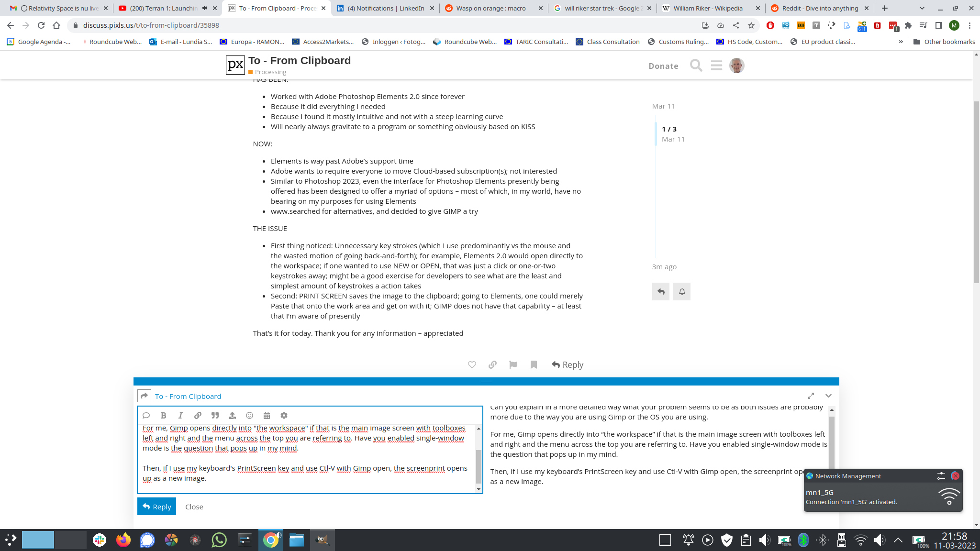Image resolution: width=980 pixels, height=551 pixels.
Task: Add blockquote formatting to reply
Action: click(215, 415)
